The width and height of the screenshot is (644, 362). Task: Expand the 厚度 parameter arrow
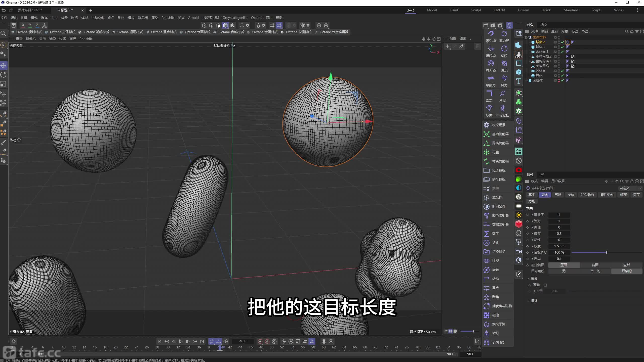click(x=532, y=246)
